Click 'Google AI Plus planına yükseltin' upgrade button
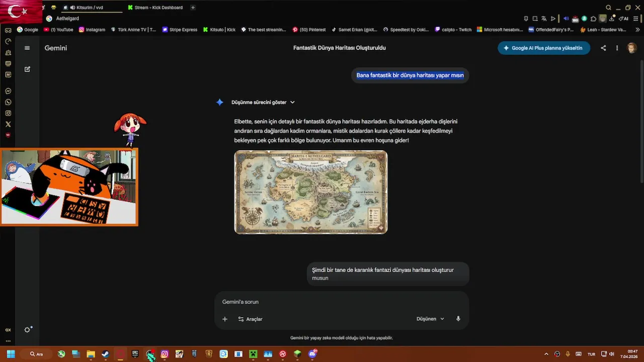The height and width of the screenshot is (362, 644). point(544,48)
